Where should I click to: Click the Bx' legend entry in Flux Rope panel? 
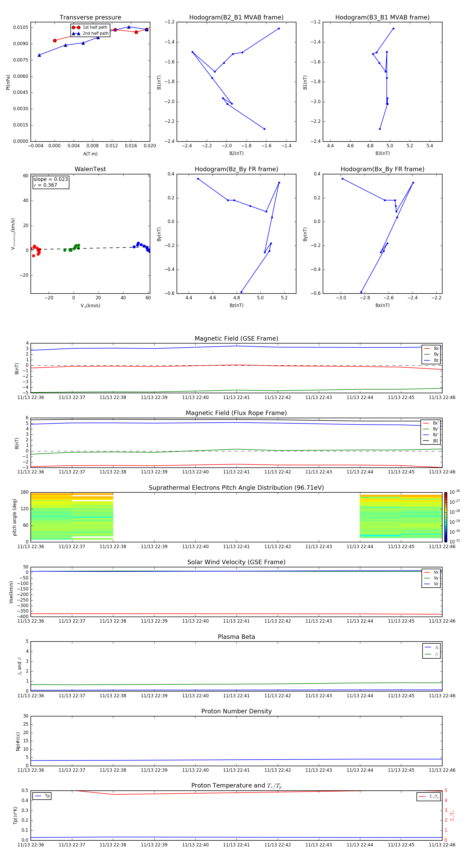(x=431, y=423)
